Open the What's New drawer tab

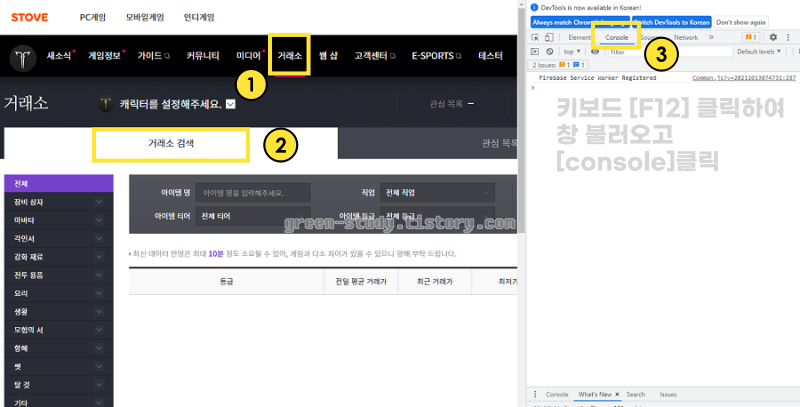(594, 394)
